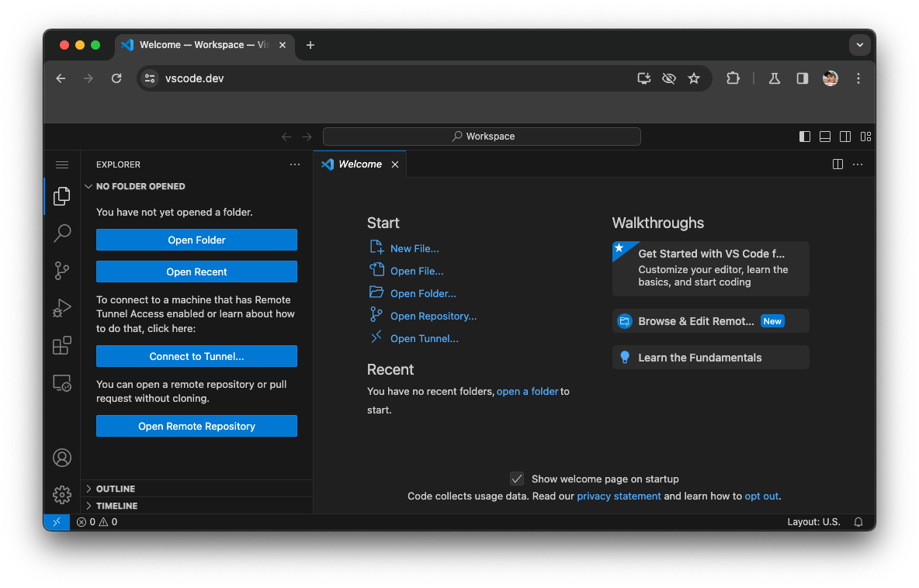The width and height of the screenshot is (919, 588).
Task: Select the Remote Explorer icon
Action: coord(62,382)
